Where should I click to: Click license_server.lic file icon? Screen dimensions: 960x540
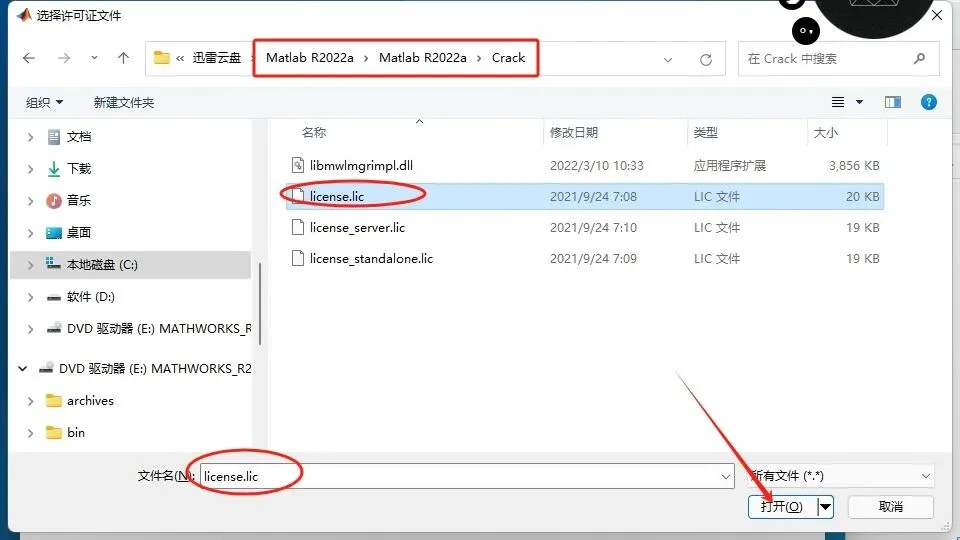(298, 228)
